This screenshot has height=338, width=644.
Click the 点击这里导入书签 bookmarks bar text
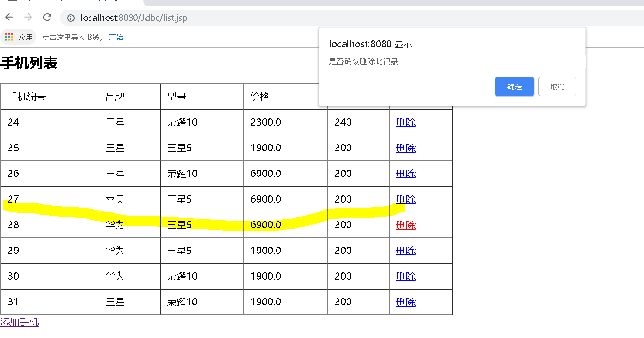73,37
